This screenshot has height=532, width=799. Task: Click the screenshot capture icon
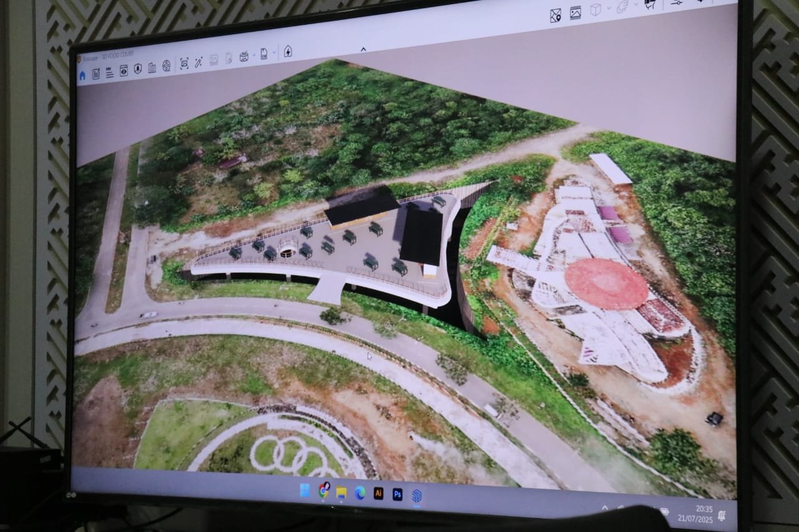(x=184, y=64)
